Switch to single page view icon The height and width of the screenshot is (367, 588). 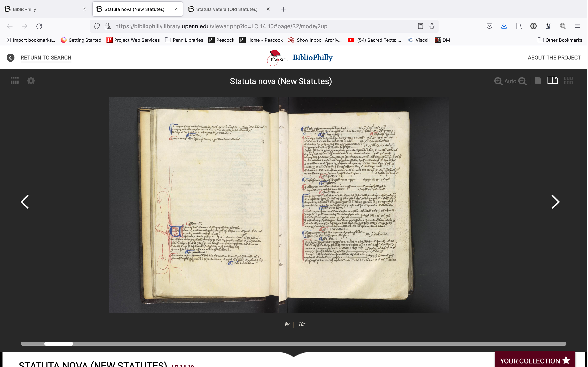(x=538, y=80)
